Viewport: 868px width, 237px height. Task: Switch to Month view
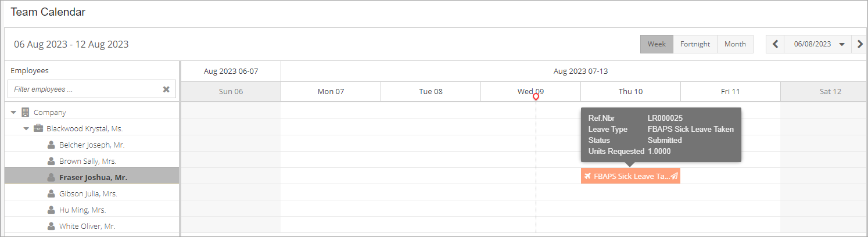pyautogui.click(x=735, y=44)
